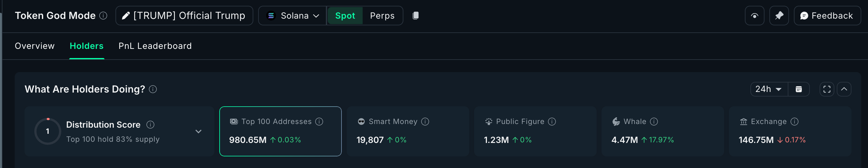Screen dimensions: 868x168
Task: Click the calendar date picker icon
Action: (798, 89)
